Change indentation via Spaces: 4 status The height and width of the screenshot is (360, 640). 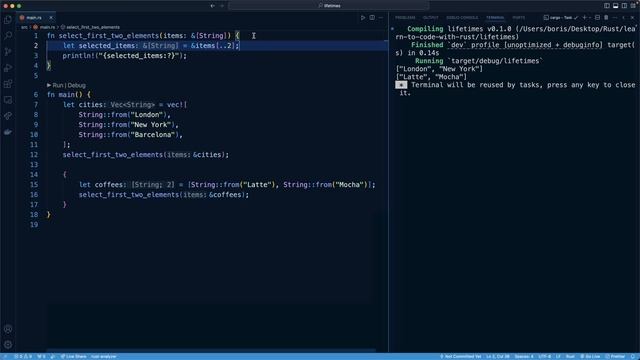[524, 356]
